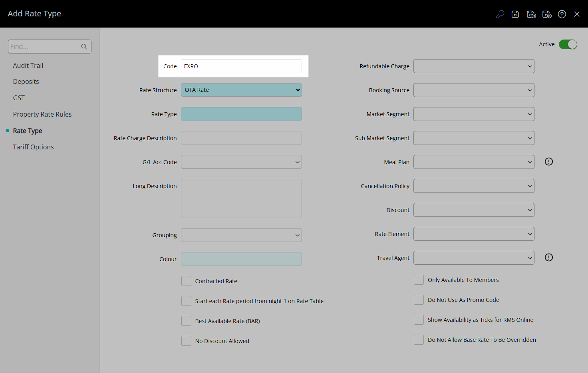Viewport: 588px width, 373px height.
Task: Check the Contracted Rate box
Action: [186, 281]
